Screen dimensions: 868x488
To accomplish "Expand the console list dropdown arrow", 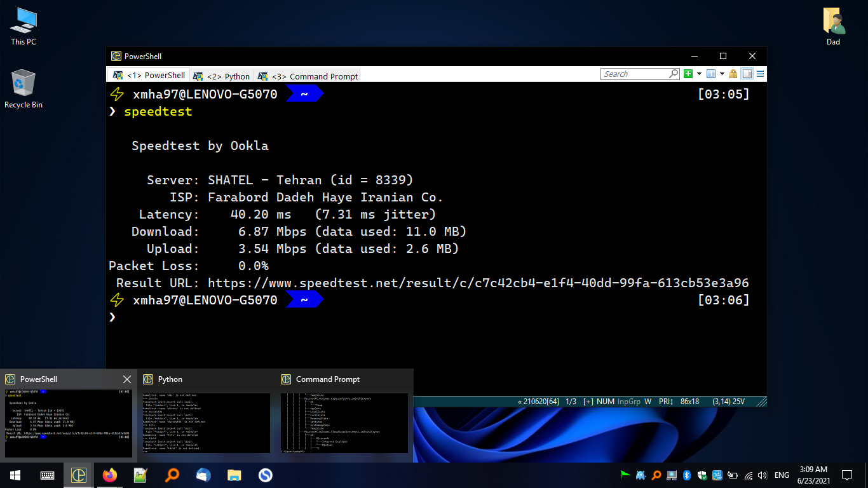I will point(722,74).
